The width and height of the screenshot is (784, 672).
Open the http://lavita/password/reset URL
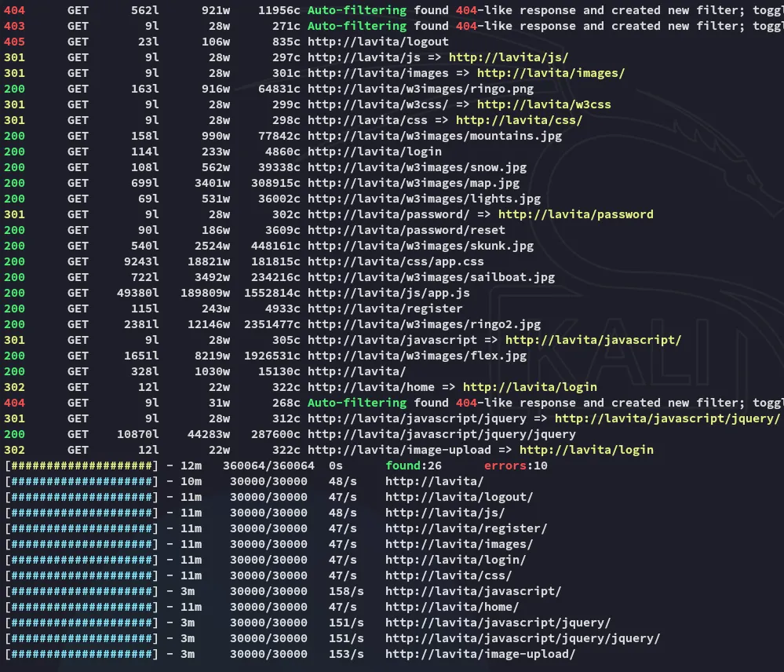pos(407,230)
